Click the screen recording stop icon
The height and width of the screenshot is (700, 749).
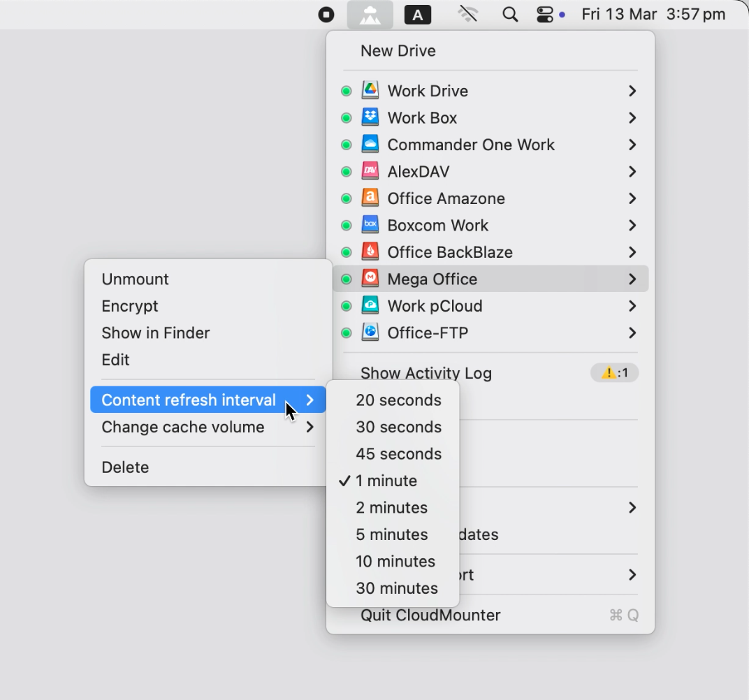click(326, 15)
